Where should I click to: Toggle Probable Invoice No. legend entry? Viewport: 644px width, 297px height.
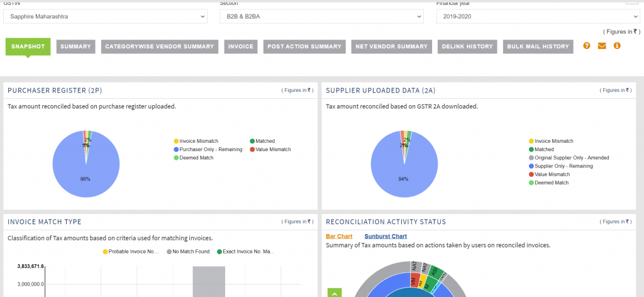coord(131,252)
